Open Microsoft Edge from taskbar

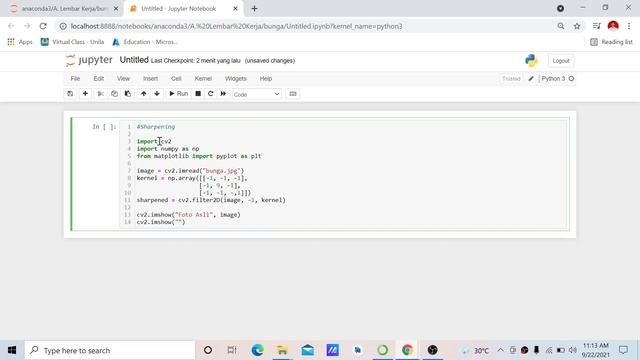tap(258, 350)
